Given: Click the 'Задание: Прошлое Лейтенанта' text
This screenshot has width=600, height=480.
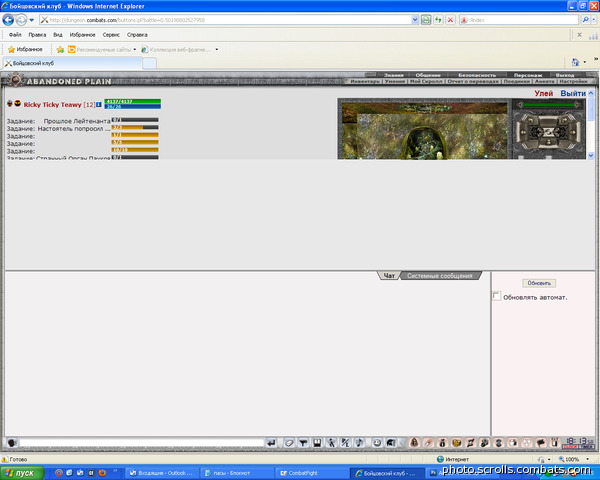Looking at the screenshot, I should click(58, 121).
